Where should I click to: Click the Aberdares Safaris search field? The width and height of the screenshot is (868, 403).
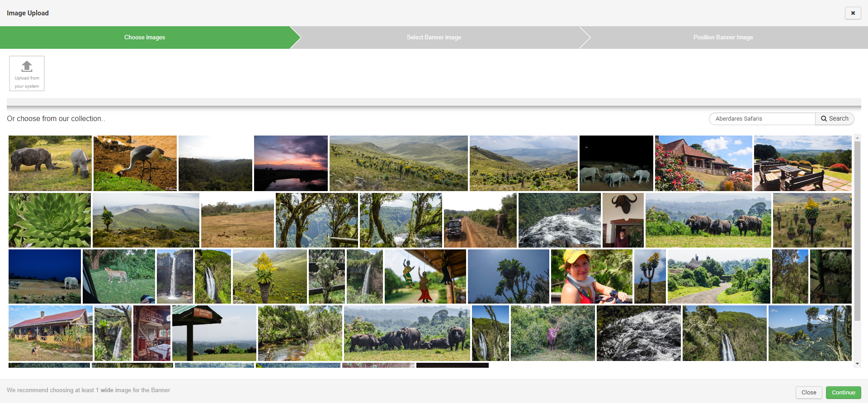coord(762,119)
